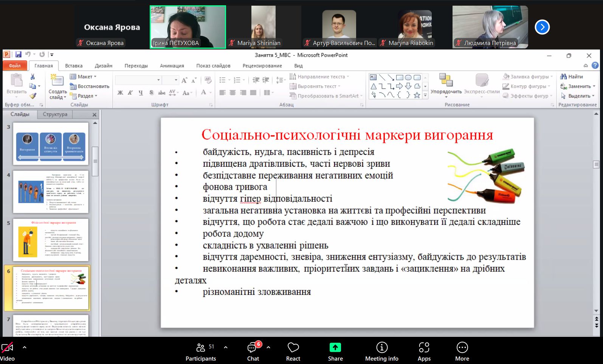Toggle bold Ж formatting button
Viewport: 603px width, 364px height.
(x=120, y=93)
